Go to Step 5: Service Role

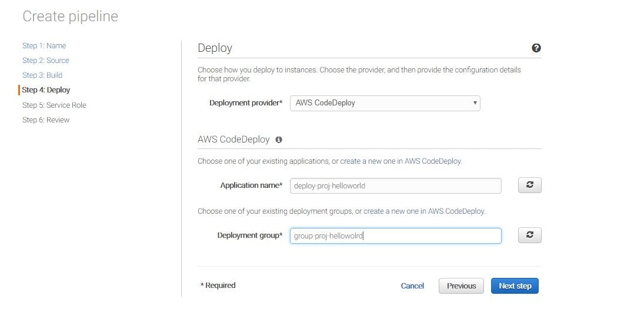54,105
